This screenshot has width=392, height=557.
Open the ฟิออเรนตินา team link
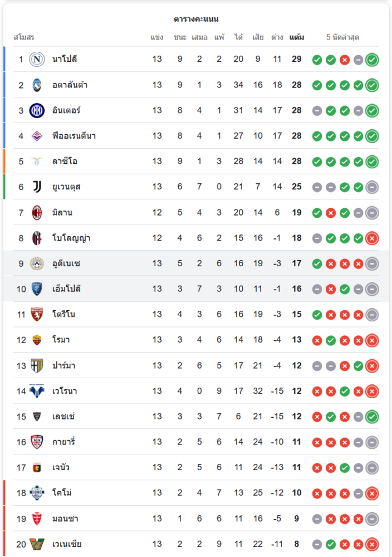(74, 136)
